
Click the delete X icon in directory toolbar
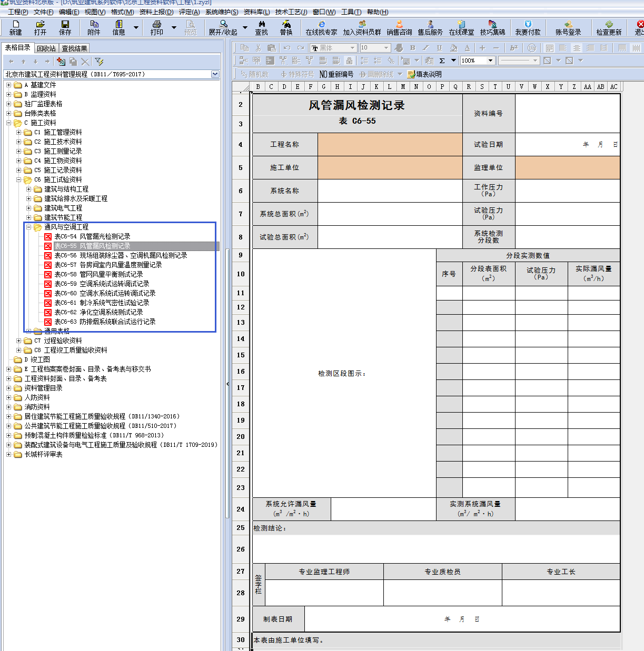pyautogui.click(x=85, y=62)
